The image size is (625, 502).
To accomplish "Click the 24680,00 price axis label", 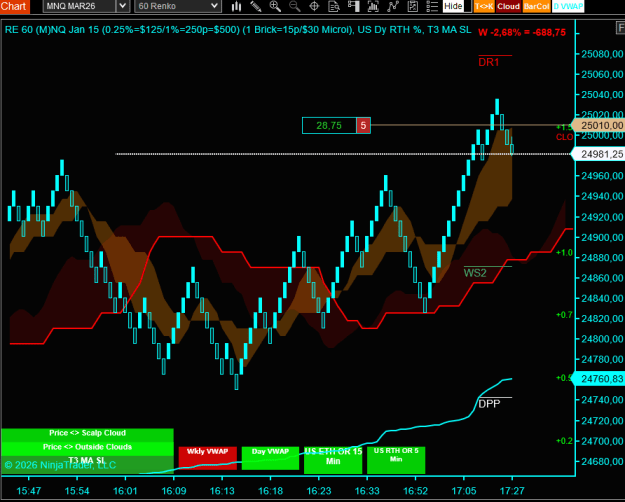I will pos(602,461).
